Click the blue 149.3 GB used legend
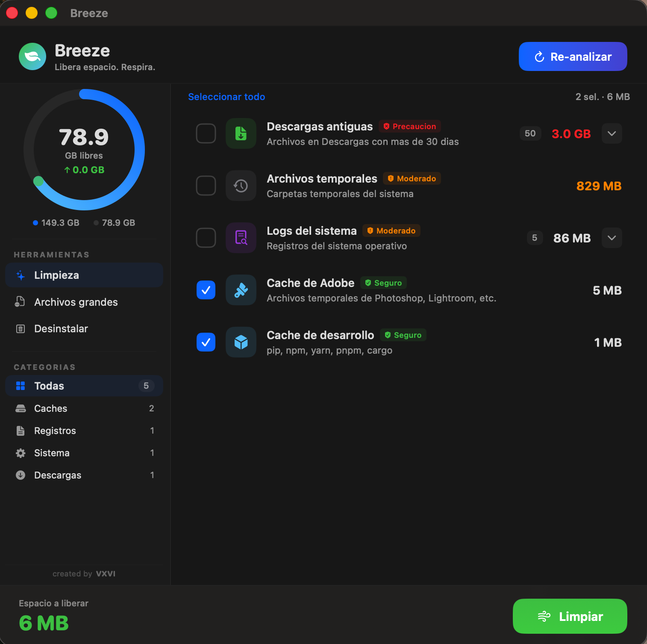Viewport: 647px width, 644px height. pos(56,223)
